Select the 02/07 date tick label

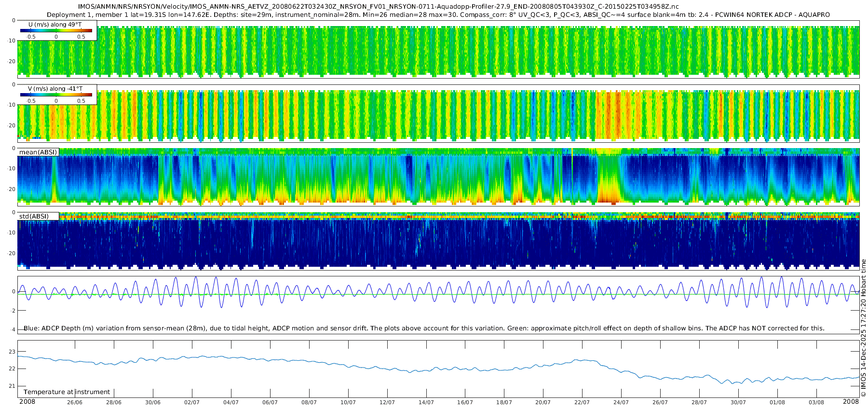pos(192,402)
